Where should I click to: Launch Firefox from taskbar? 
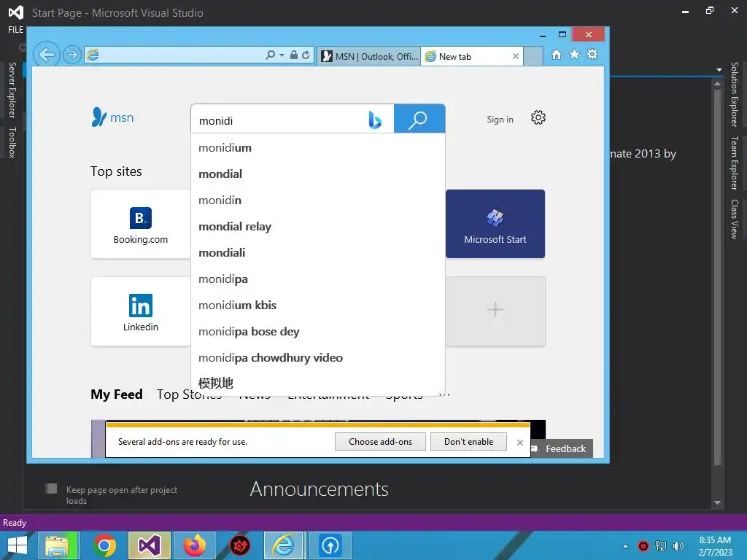coord(194,545)
